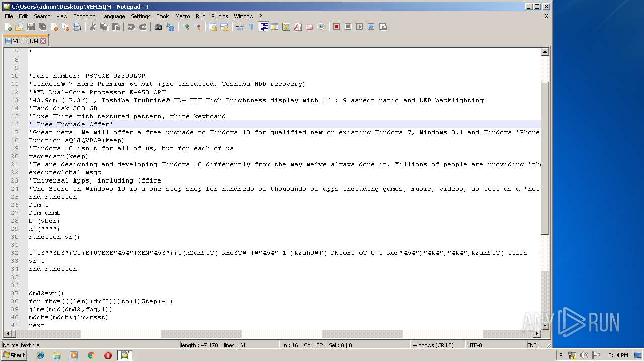Open the Encoding menu
644x362 pixels.
coord(84,16)
